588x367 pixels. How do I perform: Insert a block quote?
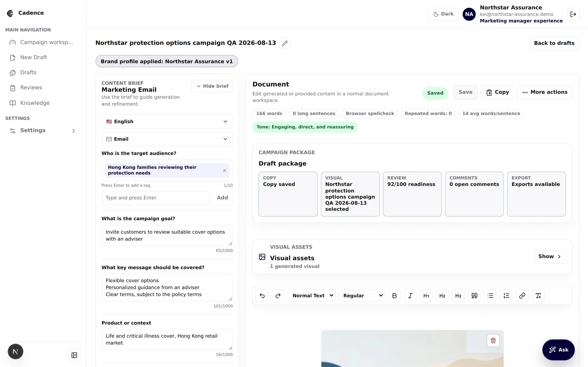tap(474, 296)
